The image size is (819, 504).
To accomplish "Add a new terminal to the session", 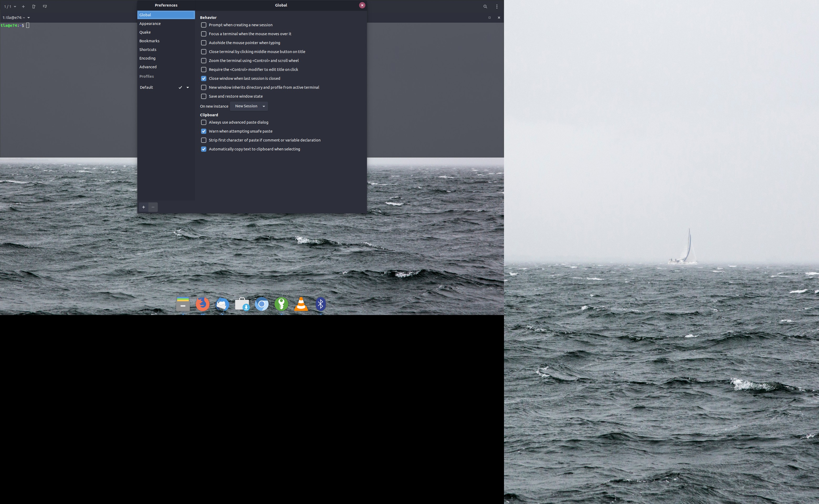I will click(x=34, y=6).
